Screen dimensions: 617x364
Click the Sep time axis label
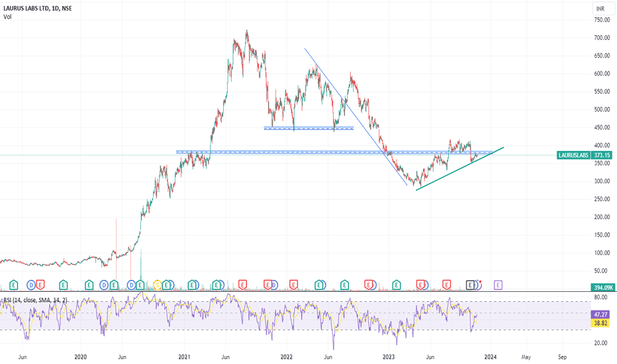point(562,357)
